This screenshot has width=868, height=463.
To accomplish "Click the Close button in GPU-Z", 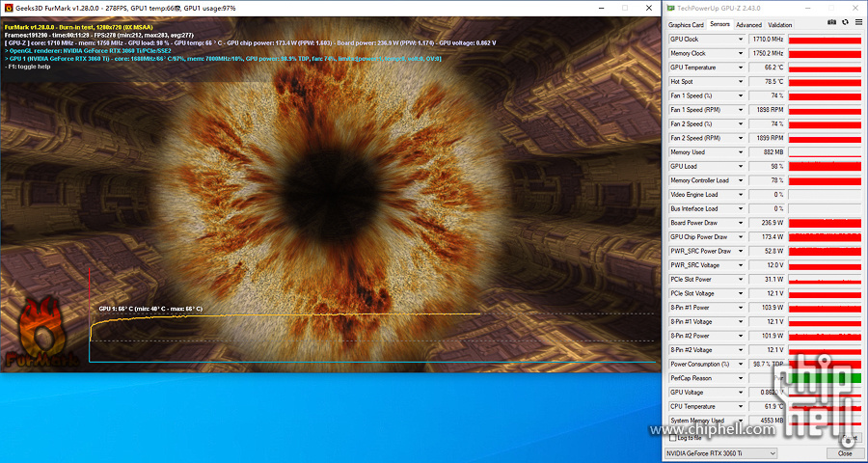I will click(845, 452).
